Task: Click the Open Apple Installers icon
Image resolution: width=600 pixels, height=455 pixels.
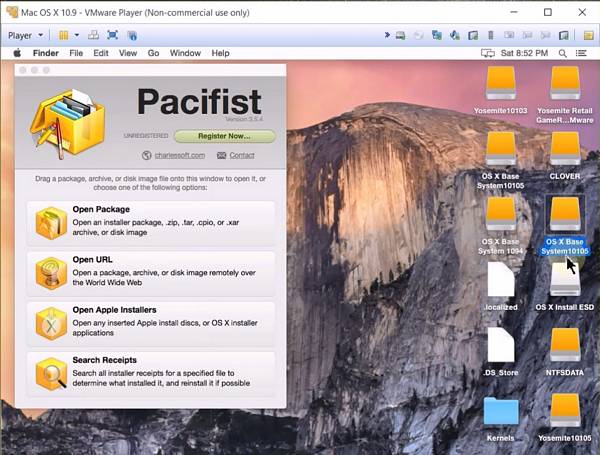Action: click(x=50, y=322)
